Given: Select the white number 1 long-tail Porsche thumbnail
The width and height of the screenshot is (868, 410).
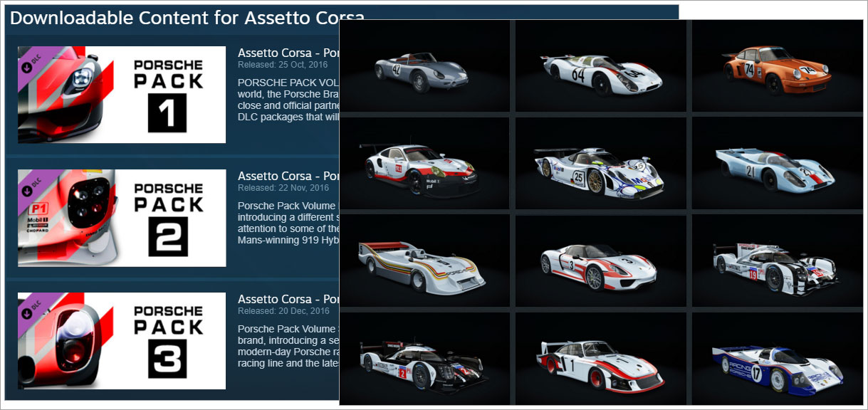Looking at the screenshot, I should [600, 358].
